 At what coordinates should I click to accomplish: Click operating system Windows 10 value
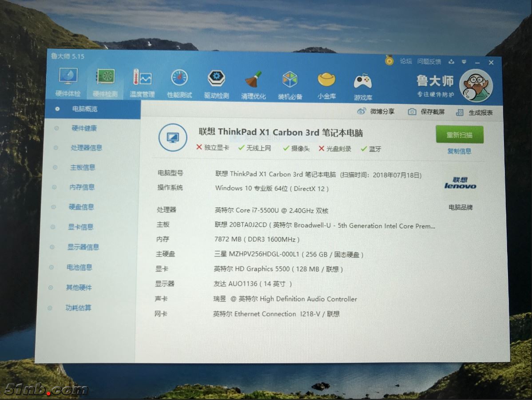tap(272, 188)
